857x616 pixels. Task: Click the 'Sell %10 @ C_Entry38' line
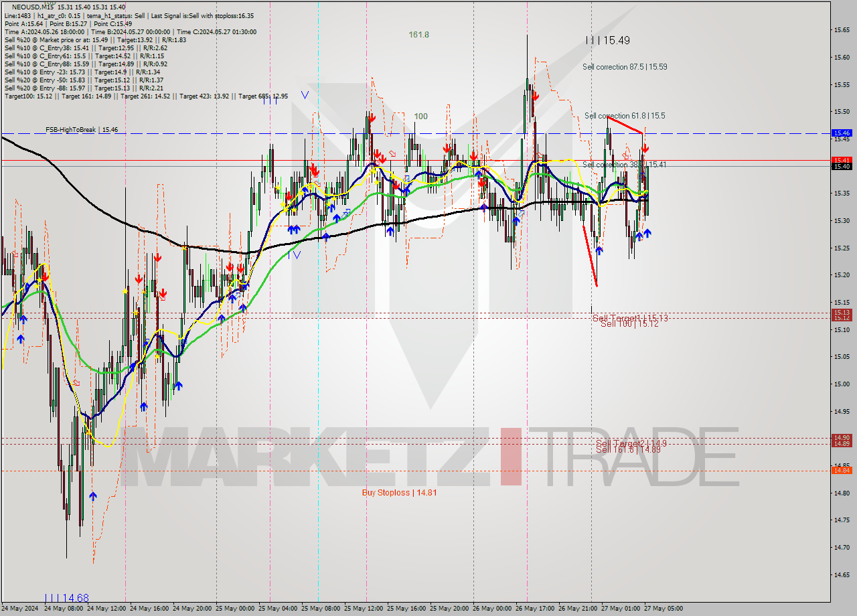pyautogui.click(x=86, y=48)
